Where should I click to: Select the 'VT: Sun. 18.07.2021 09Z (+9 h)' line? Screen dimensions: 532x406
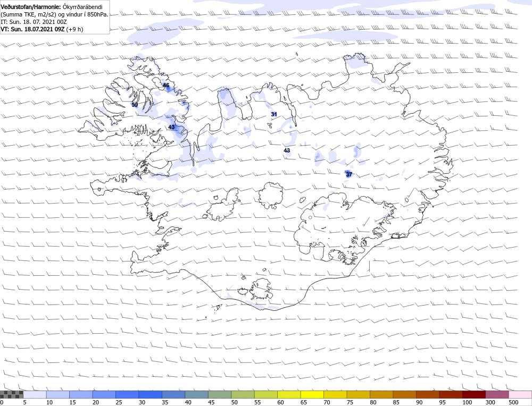pyautogui.click(x=41, y=29)
